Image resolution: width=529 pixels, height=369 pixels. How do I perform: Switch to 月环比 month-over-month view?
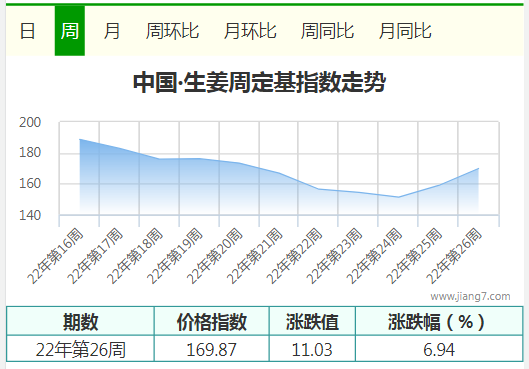[x=250, y=31]
